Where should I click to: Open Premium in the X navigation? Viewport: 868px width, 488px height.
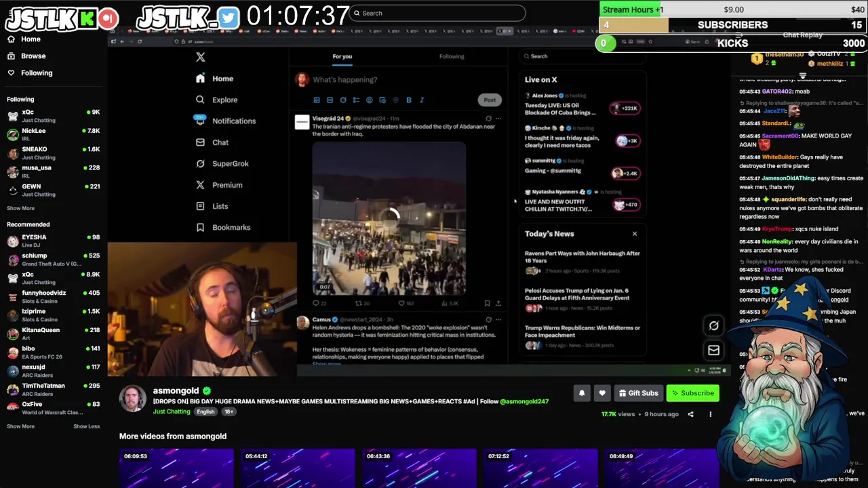pos(219,184)
